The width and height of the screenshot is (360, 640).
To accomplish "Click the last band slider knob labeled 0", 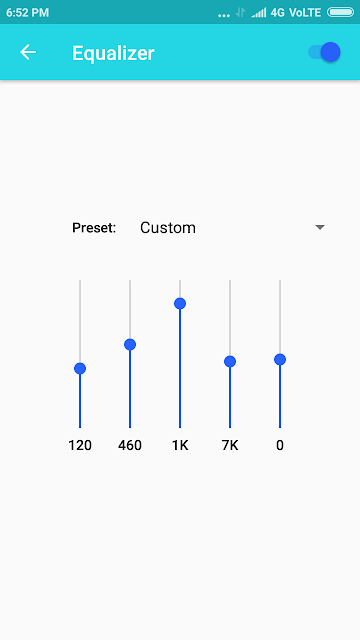I will [x=280, y=360].
